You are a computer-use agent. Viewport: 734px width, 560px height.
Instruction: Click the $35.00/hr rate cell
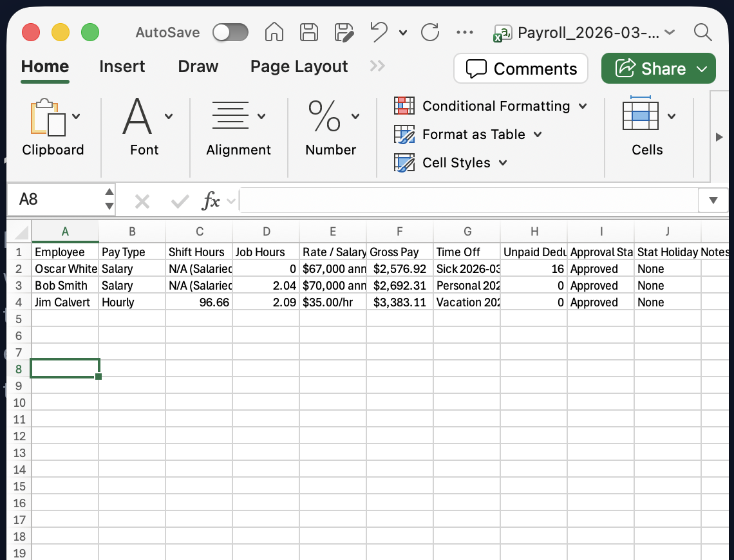[333, 303]
